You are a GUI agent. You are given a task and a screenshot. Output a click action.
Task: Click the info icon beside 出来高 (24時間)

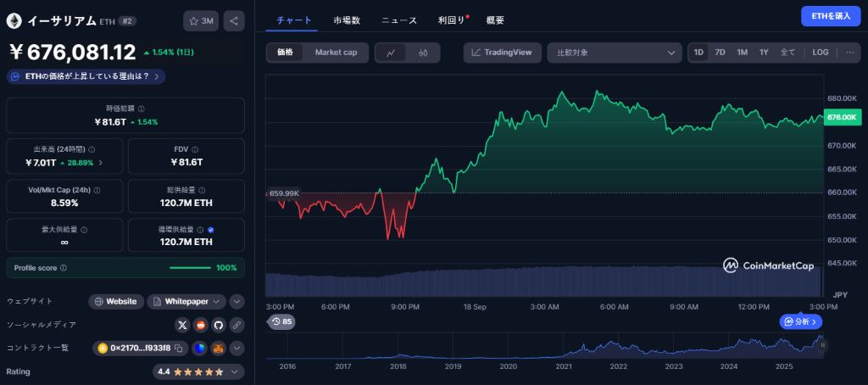pyautogui.click(x=92, y=149)
